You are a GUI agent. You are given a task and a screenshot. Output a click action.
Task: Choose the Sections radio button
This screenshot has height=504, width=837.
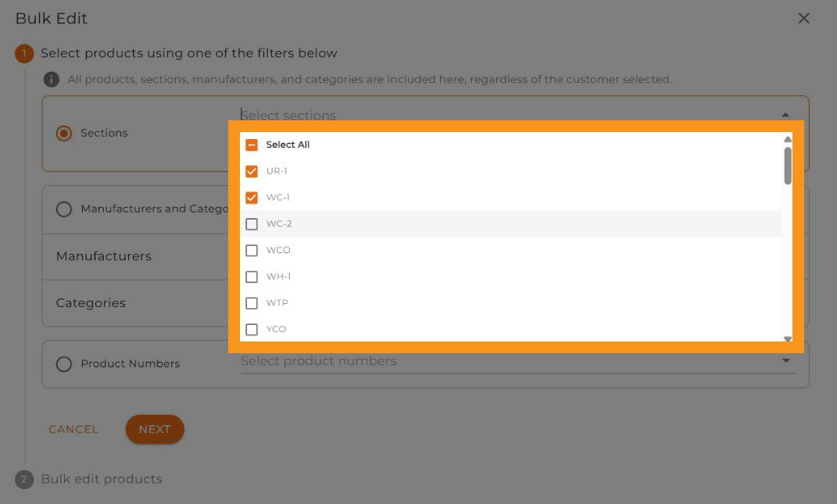tap(64, 133)
